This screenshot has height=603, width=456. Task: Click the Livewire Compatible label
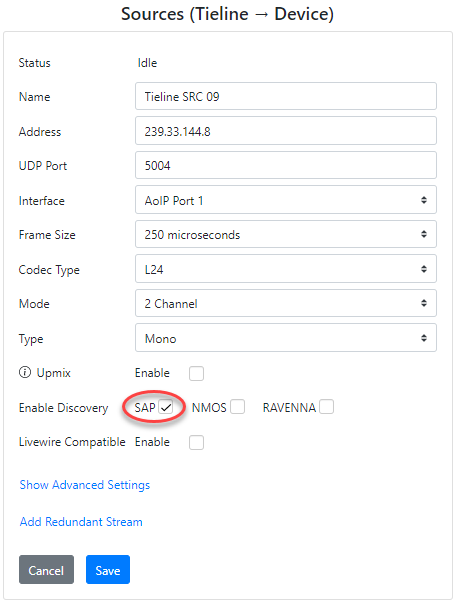[72, 442]
